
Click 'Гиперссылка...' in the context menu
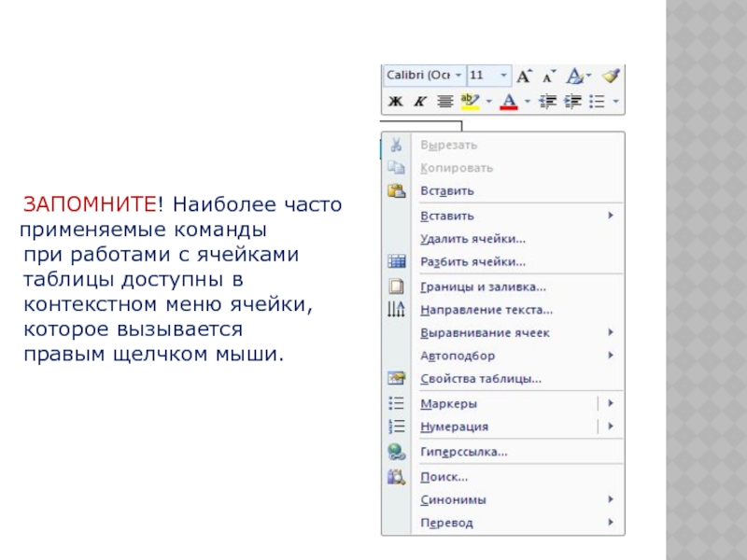[463, 452]
